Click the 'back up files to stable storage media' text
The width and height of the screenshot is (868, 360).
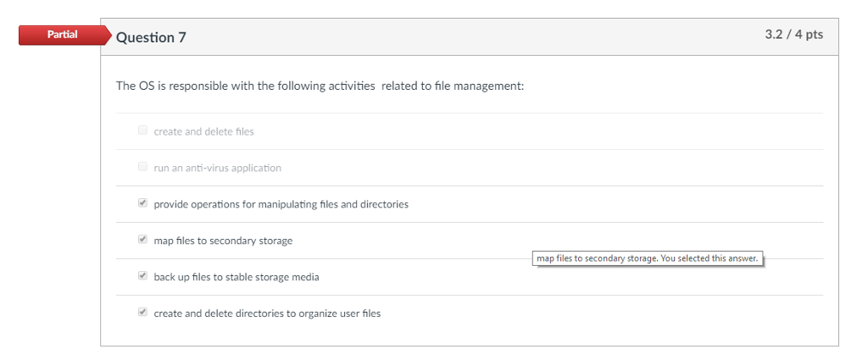point(236,277)
